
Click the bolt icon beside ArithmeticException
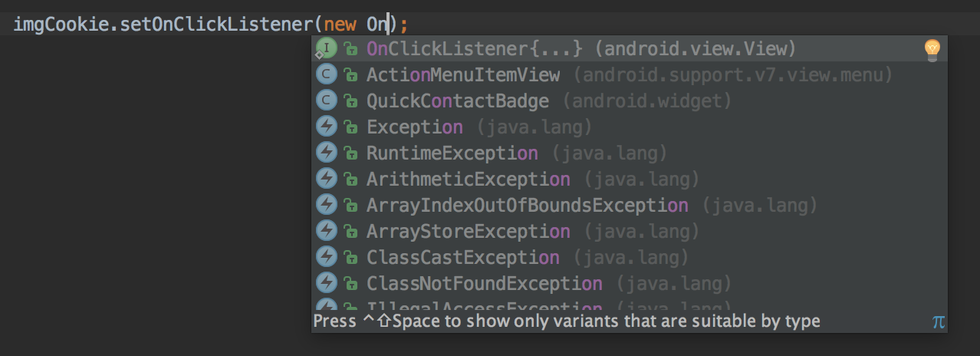tap(327, 180)
